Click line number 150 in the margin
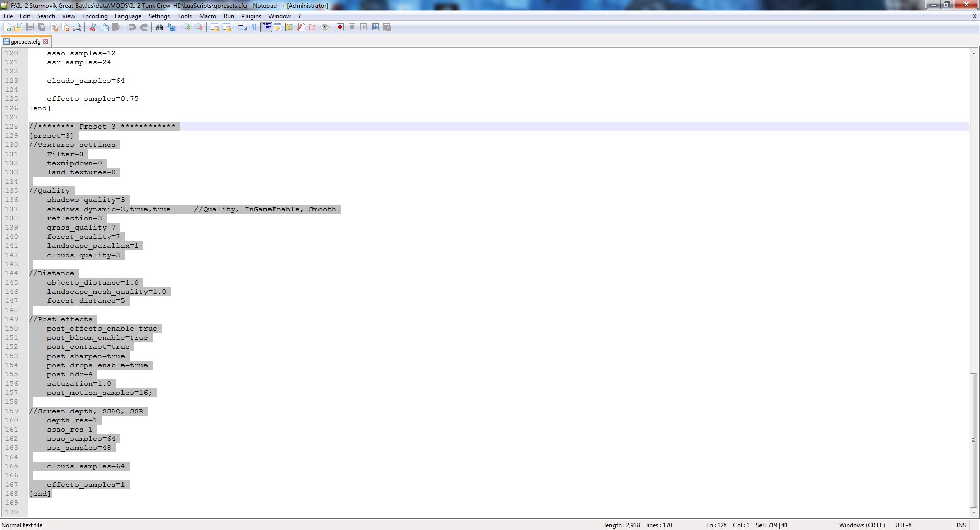This screenshot has width=980, height=530. (11, 329)
